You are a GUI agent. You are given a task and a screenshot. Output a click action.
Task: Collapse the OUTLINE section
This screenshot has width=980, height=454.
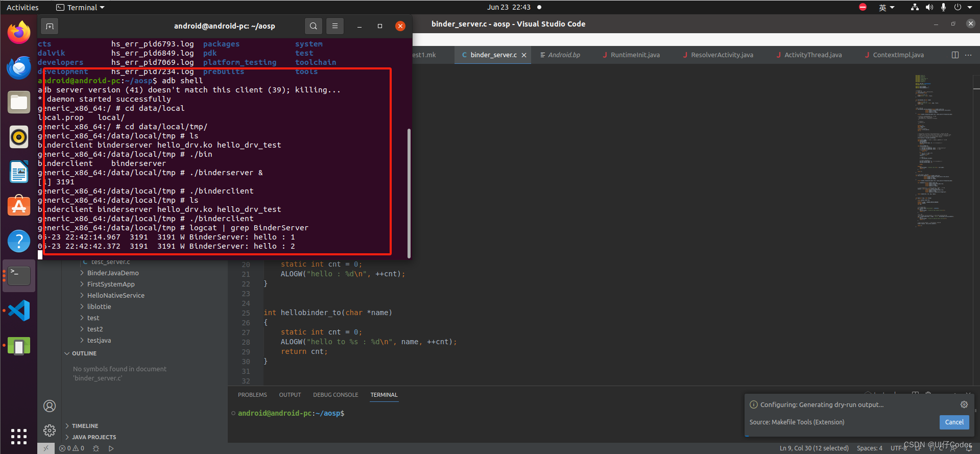tap(84, 353)
